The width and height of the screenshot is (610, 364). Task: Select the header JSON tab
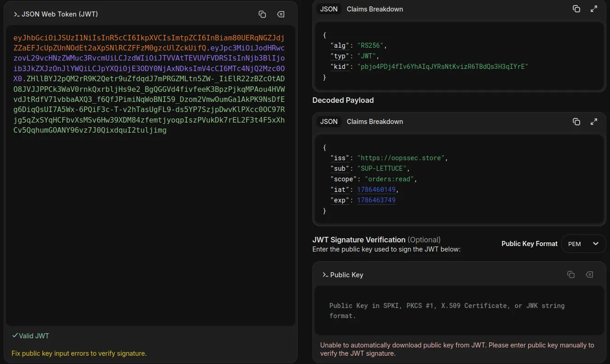click(x=329, y=9)
